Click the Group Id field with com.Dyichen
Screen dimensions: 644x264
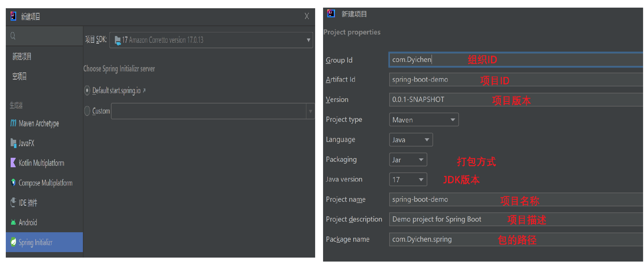click(x=516, y=60)
